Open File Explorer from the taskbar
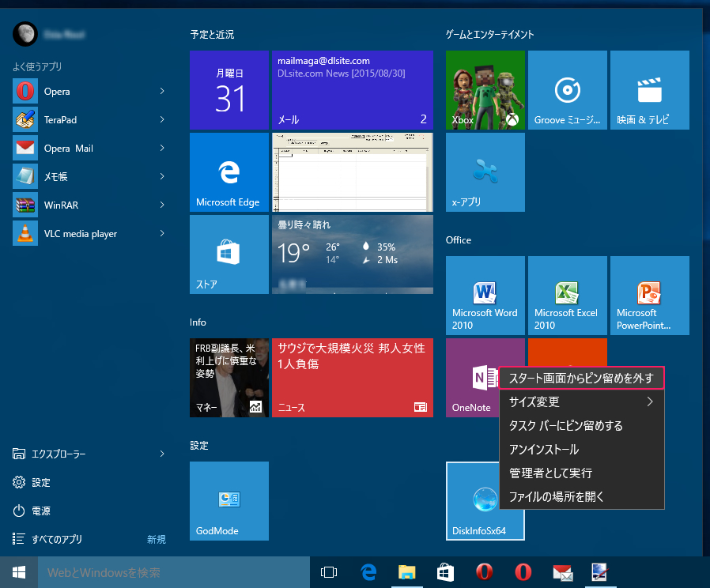This screenshot has width=710, height=588. point(407,573)
